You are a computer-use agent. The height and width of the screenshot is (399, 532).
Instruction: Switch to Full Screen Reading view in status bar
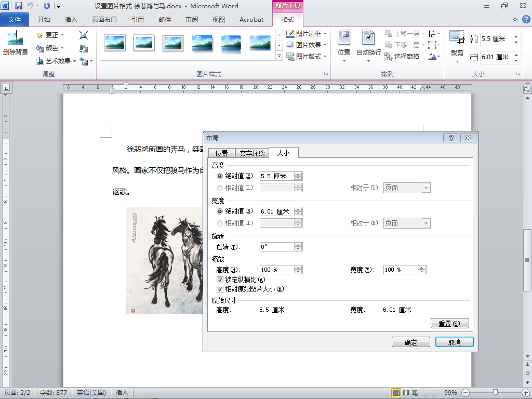click(x=406, y=393)
